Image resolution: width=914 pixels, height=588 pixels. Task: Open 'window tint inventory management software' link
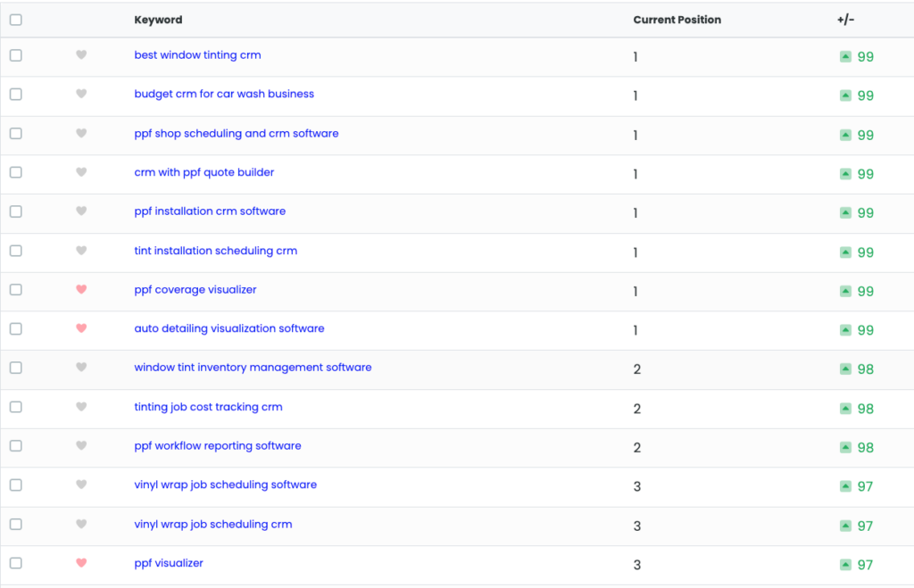253,367
